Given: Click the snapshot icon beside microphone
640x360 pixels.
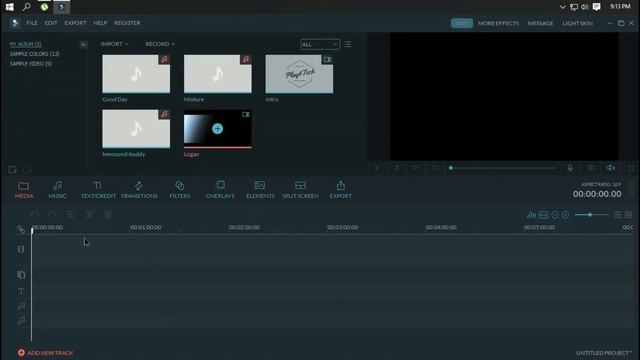Looking at the screenshot, I should coord(591,168).
